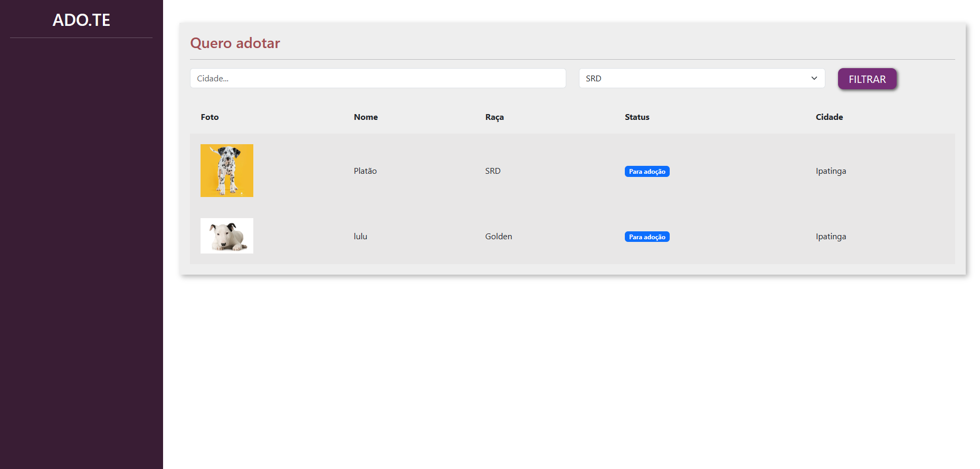Focus the Cidade search input field
This screenshot has height=469, width=980.
point(378,78)
